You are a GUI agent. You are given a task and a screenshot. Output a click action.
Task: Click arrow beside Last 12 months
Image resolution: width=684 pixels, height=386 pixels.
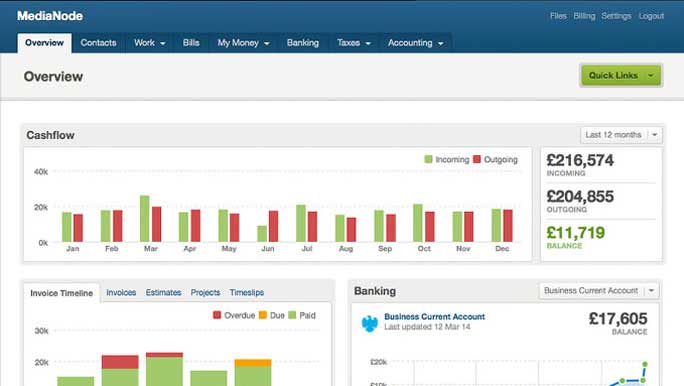[654, 135]
